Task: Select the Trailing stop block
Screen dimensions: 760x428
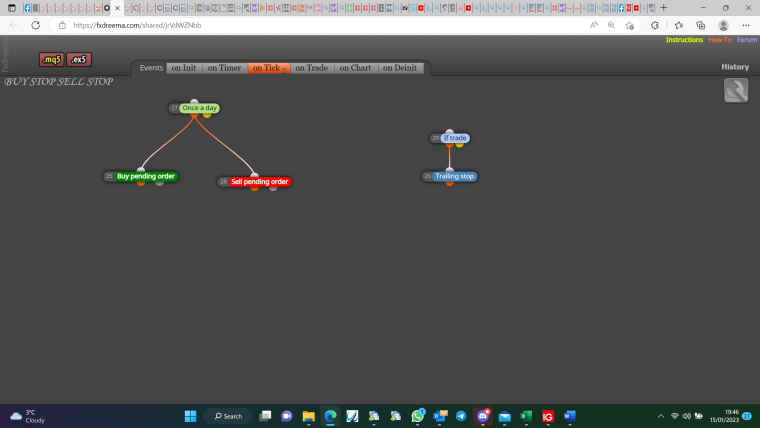Action: [x=454, y=176]
